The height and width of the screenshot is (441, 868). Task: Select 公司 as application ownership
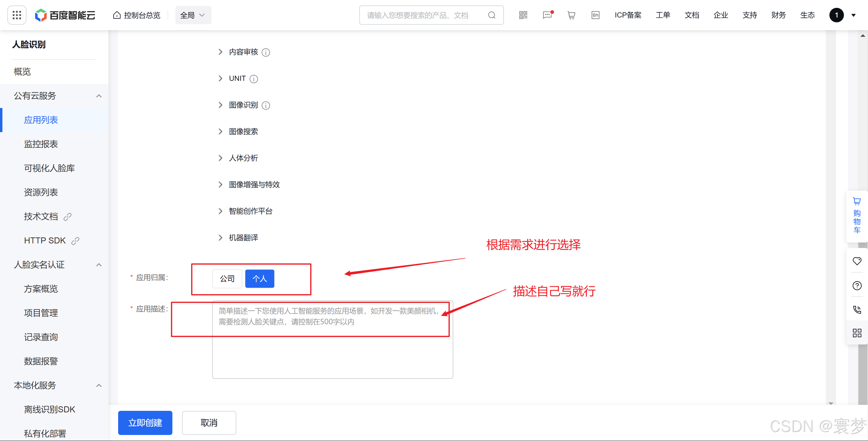click(227, 278)
